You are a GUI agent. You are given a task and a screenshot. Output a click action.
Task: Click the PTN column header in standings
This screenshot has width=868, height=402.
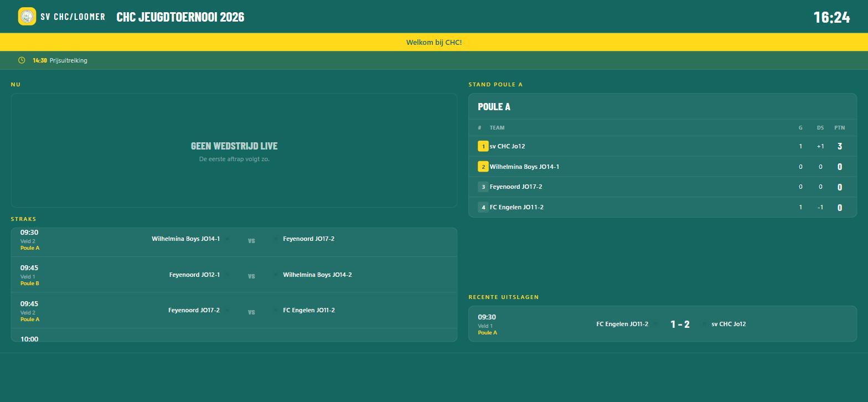(840, 127)
